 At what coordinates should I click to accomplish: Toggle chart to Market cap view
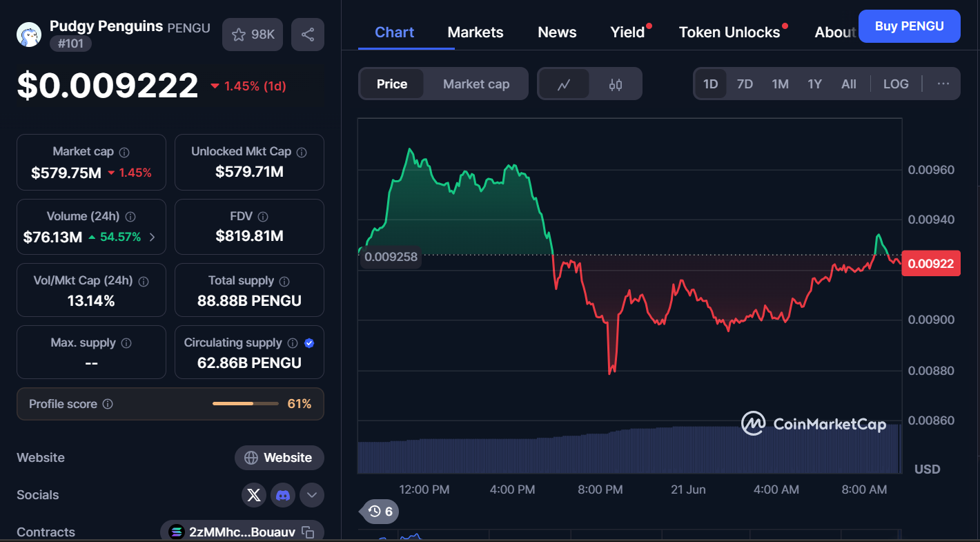click(x=476, y=84)
